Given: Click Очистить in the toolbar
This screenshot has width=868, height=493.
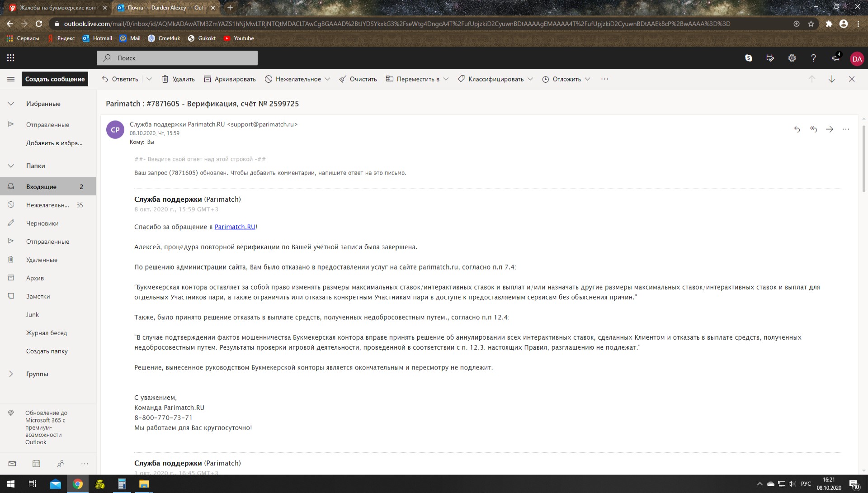Looking at the screenshot, I should pyautogui.click(x=358, y=79).
